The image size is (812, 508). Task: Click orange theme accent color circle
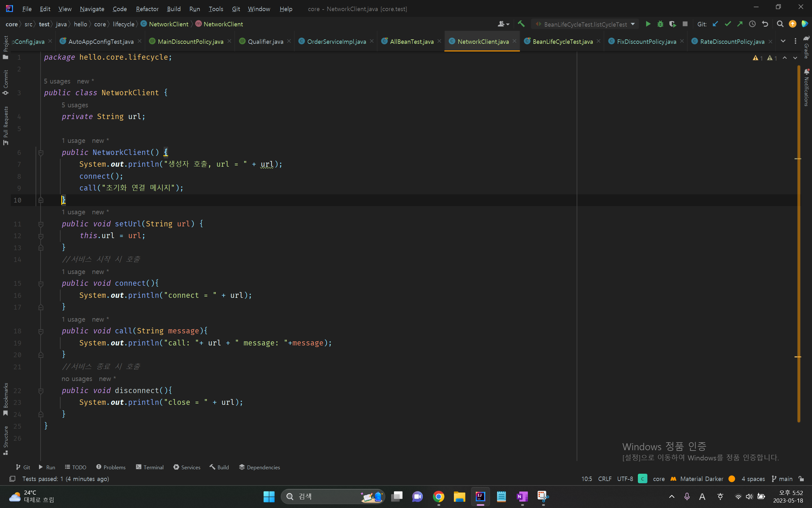[732, 479]
